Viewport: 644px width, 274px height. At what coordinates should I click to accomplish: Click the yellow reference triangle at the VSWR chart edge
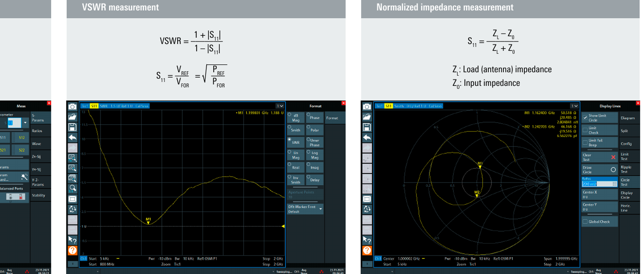(x=283, y=226)
